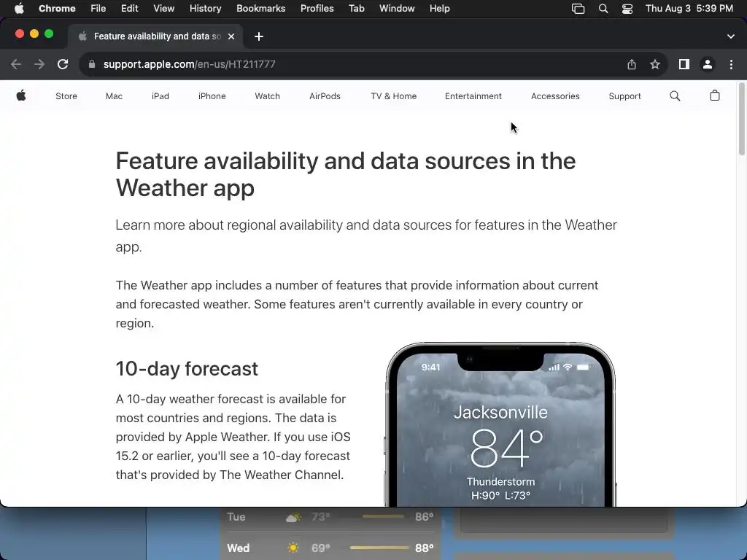Click Wed temperature range bar in Weather window
Viewport: 747px width, 560px height.
379,548
